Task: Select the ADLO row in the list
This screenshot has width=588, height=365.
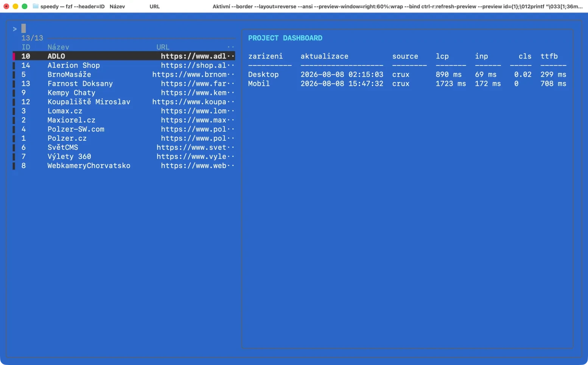Action: 124,56
